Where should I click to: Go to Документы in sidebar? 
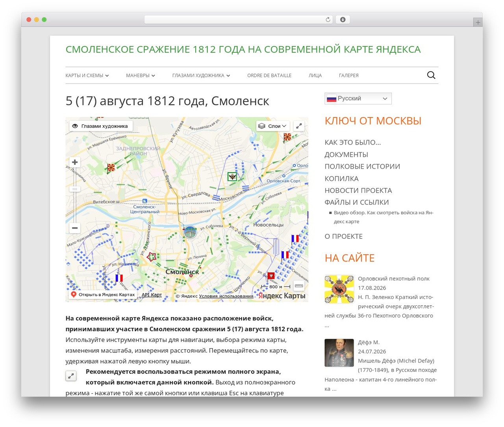(x=346, y=154)
